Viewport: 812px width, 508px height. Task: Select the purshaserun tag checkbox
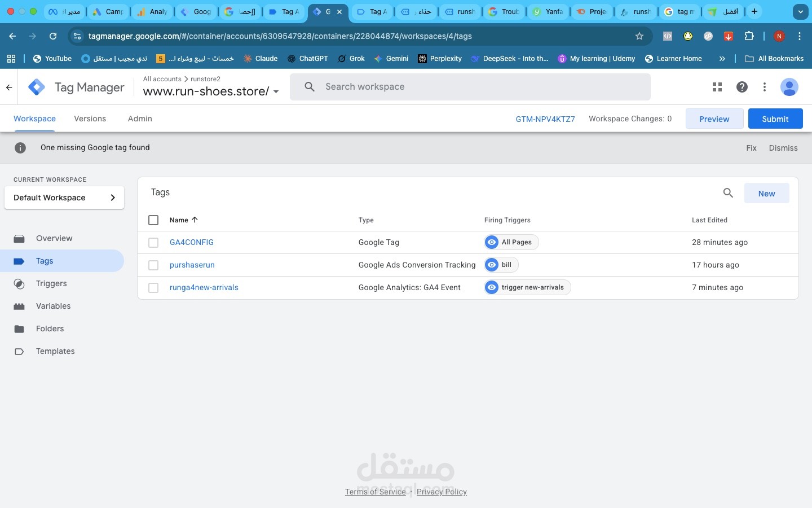click(x=153, y=265)
